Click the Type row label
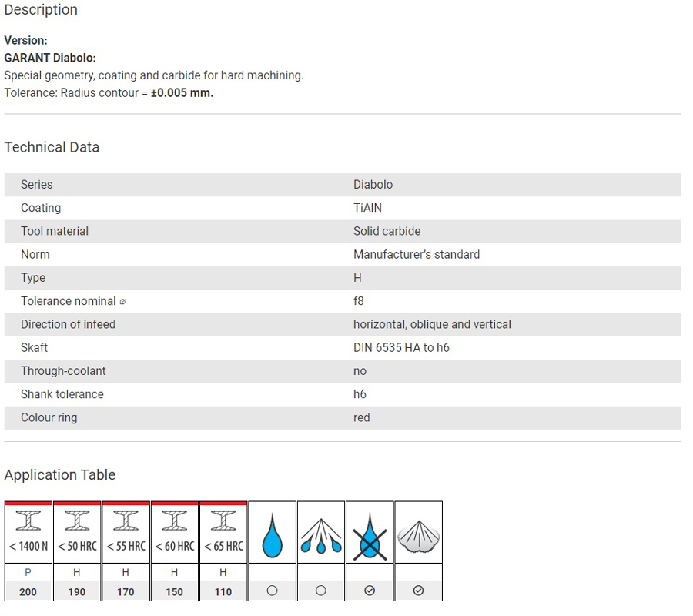Viewport: 693px width, 616px height. (33, 279)
